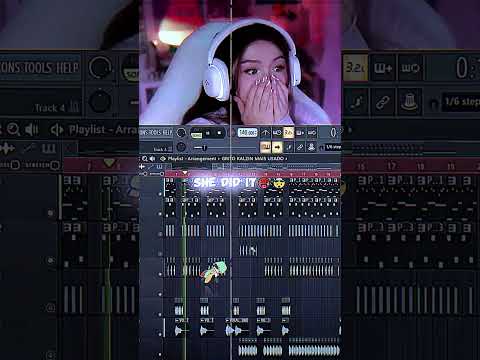Toggle highlighted 3.2.1 countdown button, center panel
480x360 pixels.
tap(289, 133)
